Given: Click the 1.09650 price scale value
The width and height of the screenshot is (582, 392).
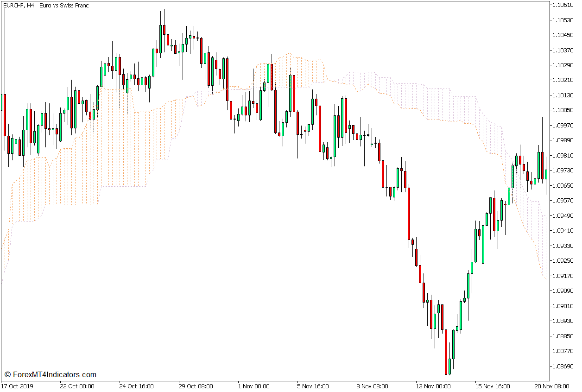Looking at the screenshot, I should (563, 185).
